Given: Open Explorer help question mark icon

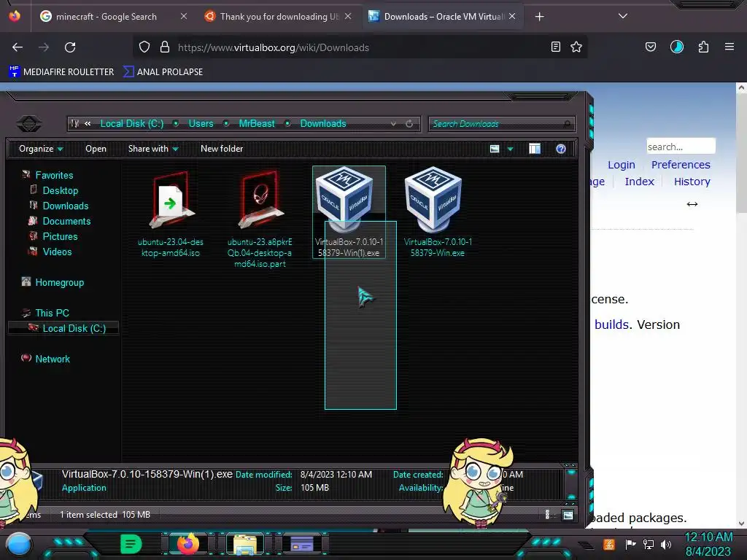Looking at the screenshot, I should point(561,149).
